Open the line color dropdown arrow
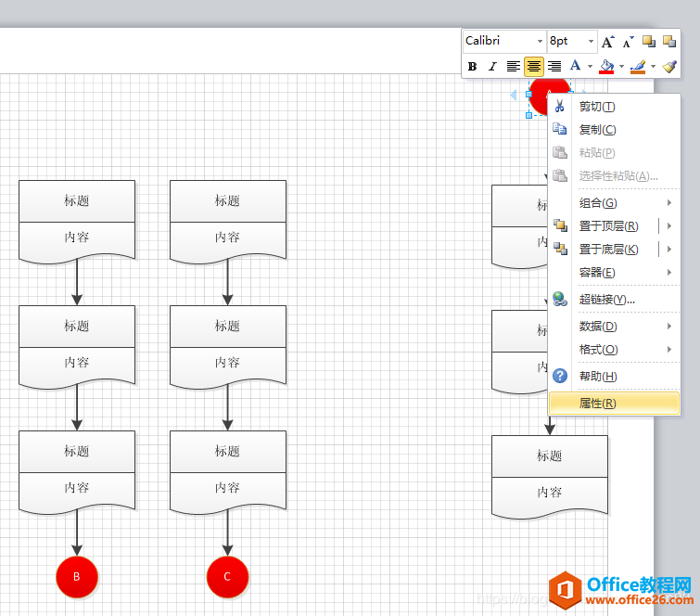Screen dimensions: 700x616 pos(653,67)
